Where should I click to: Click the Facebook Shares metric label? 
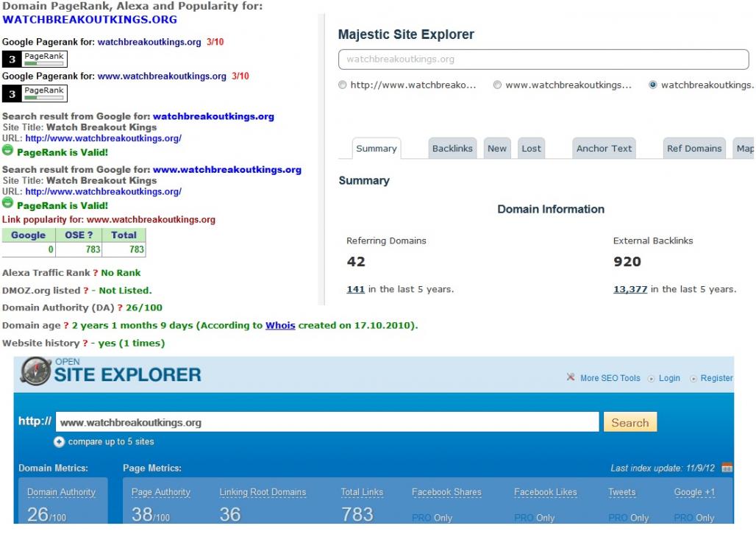[446, 492]
